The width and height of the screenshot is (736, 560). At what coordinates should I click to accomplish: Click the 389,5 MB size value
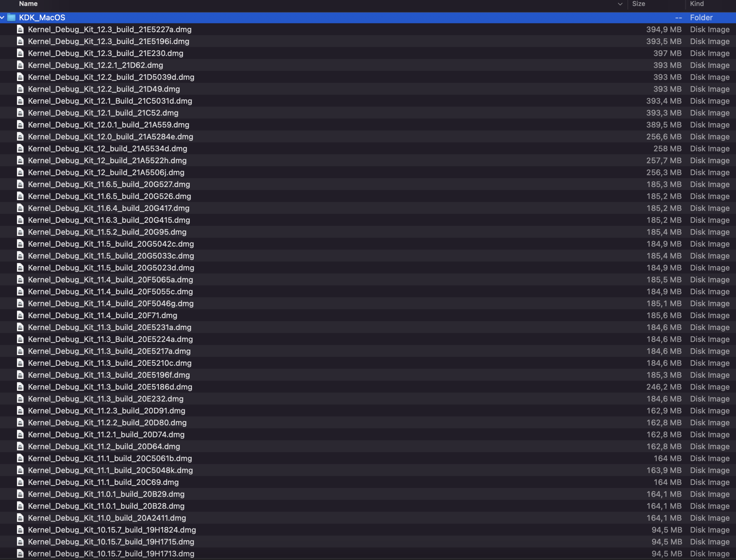pyautogui.click(x=664, y=125)
